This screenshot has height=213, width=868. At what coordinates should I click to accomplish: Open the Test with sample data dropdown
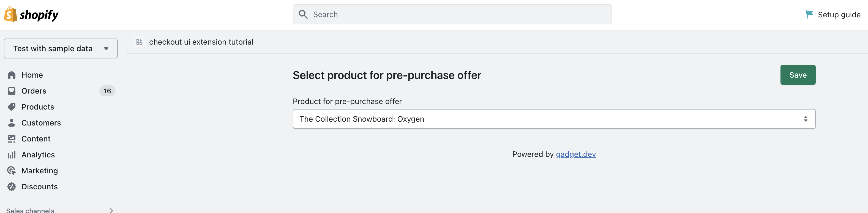coord(61,48)
